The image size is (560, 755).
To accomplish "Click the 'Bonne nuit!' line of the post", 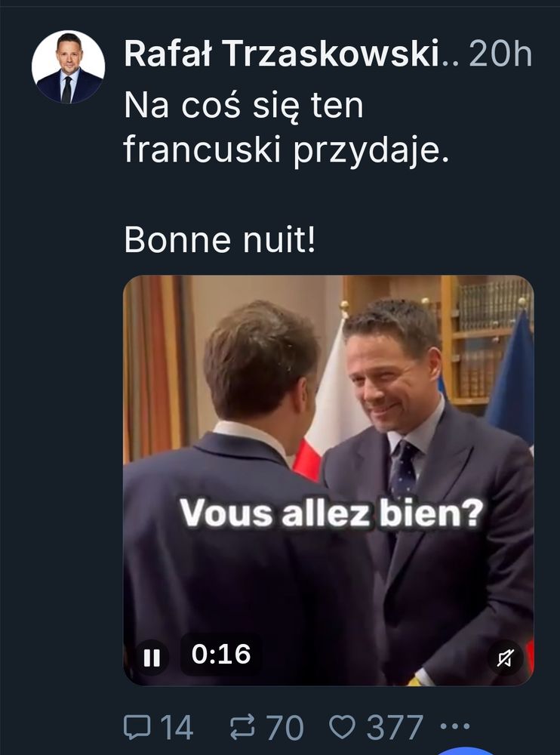I will coord(220,240).
